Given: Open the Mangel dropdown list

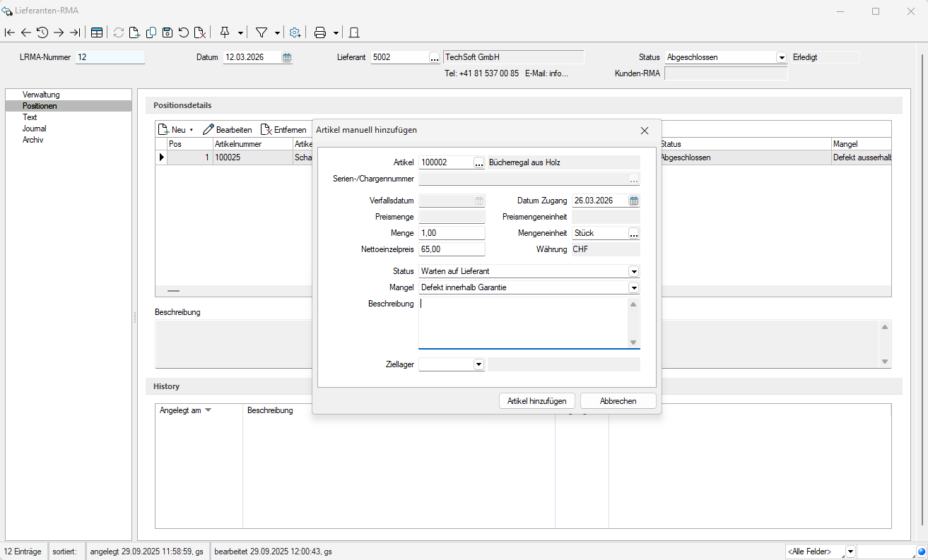Looking at the screenshot, I should (634, 287).
